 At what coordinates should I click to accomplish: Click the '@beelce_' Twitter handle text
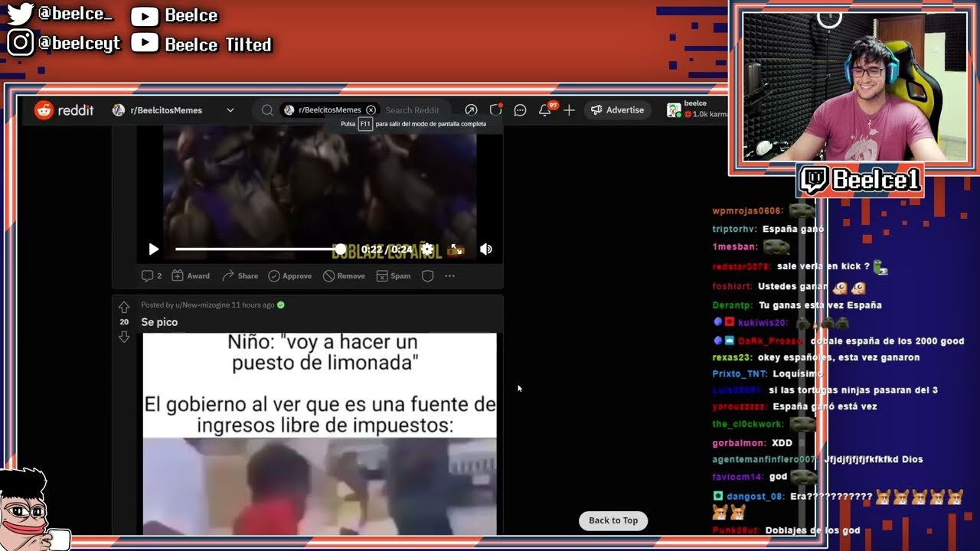coord(75,14)
